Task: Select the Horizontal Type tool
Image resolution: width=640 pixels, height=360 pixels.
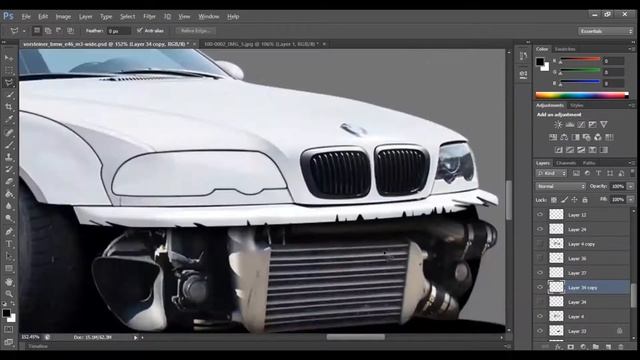Action: coord(9,244)
